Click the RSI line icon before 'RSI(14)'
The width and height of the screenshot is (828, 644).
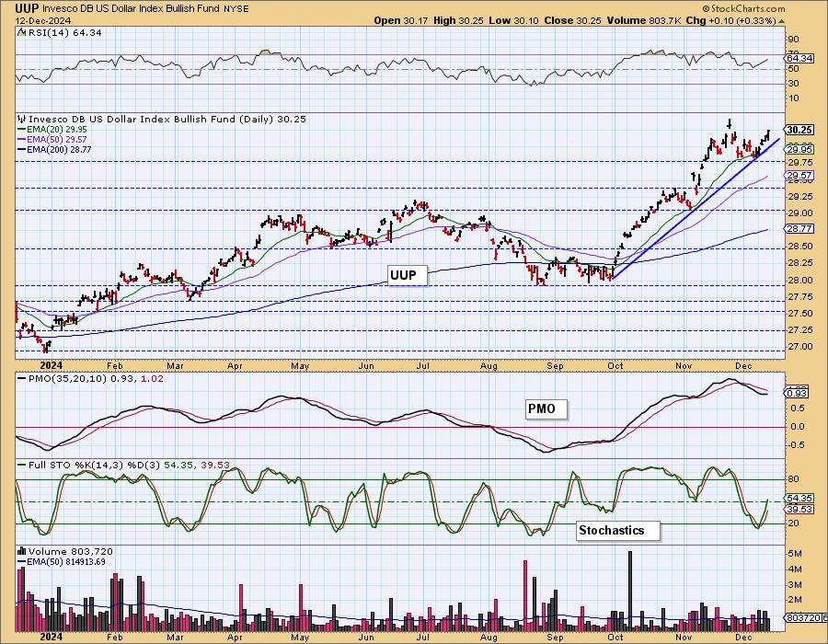pyautogui.click(x=21, y=32)
